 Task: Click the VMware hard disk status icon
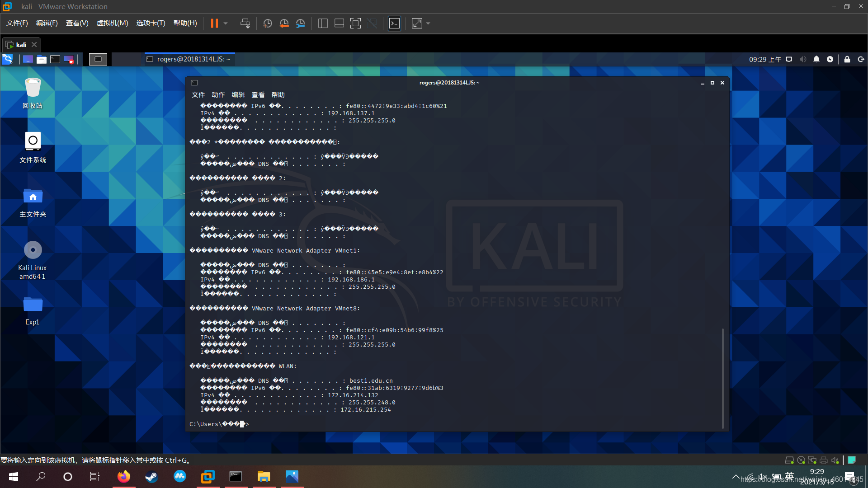[x=790, y=460]
